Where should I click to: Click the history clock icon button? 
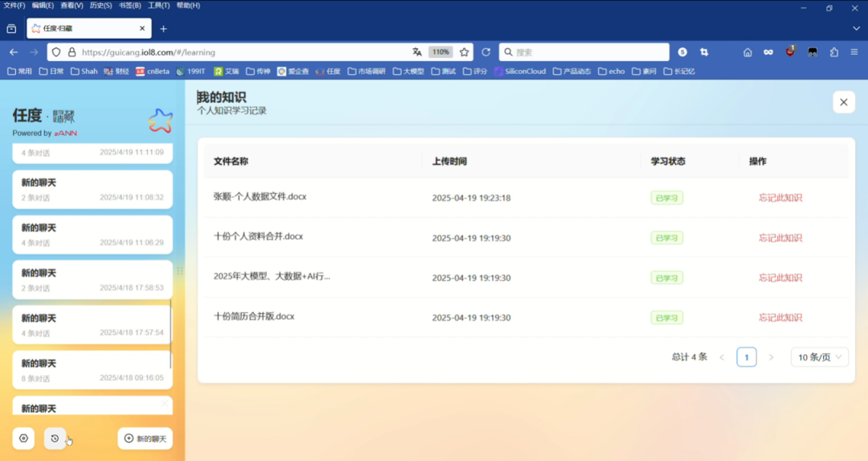[55, 438]
